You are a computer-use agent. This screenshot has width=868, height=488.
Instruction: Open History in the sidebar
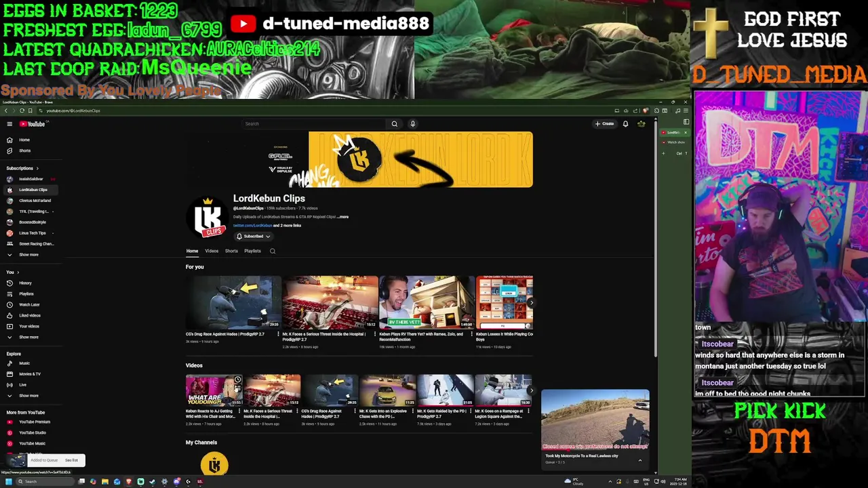[31, 283]
